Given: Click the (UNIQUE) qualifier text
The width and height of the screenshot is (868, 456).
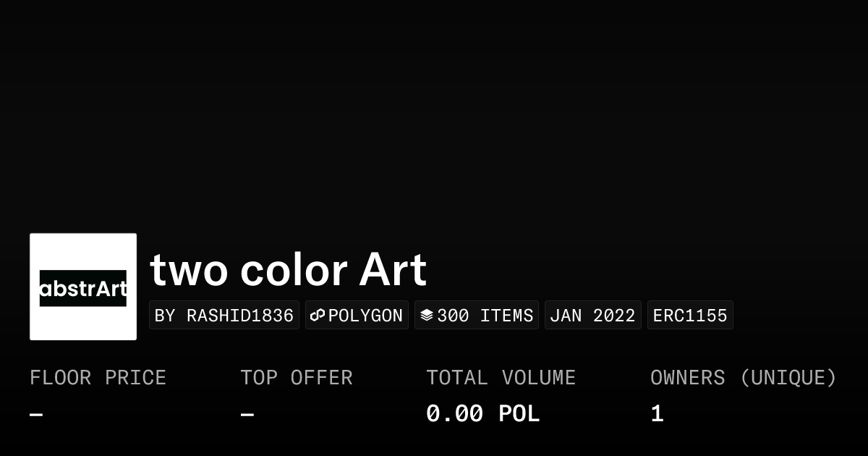Looking at the screenshot, I should click(x=788, y=378).
